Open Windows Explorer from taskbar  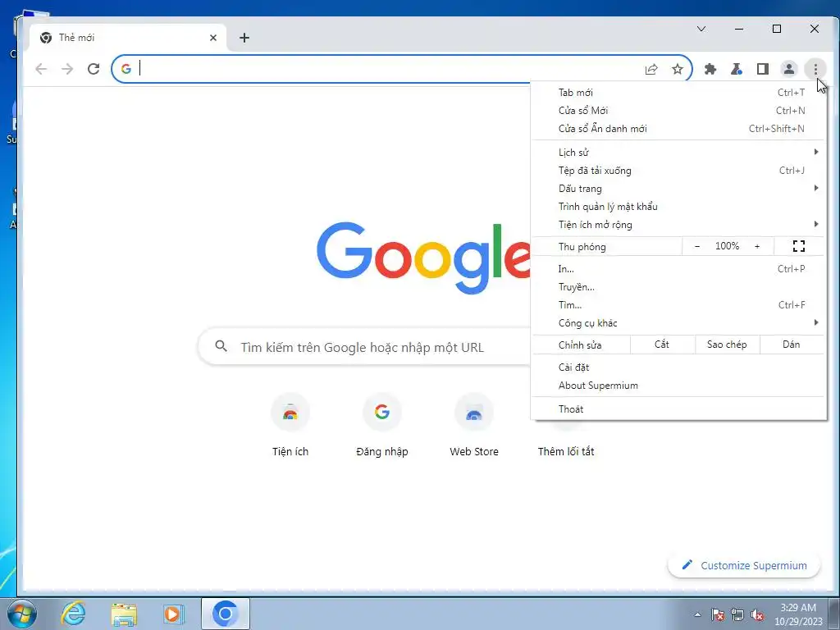[x=124, y=614]
